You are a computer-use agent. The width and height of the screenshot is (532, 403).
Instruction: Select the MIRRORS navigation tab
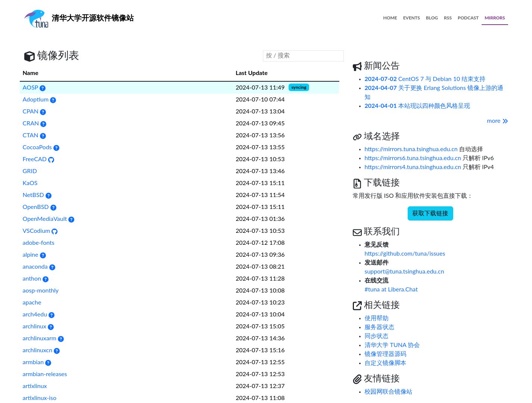tap(495, 18)
